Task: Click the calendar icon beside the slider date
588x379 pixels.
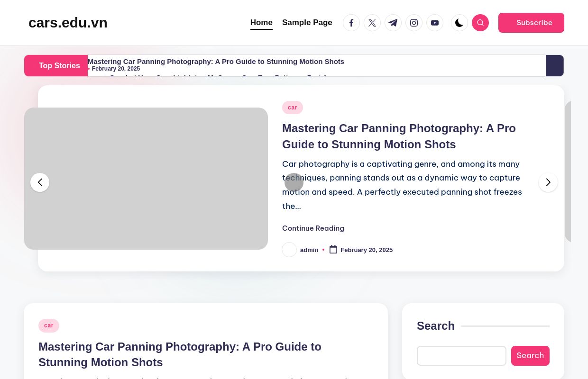Action: 333,250
